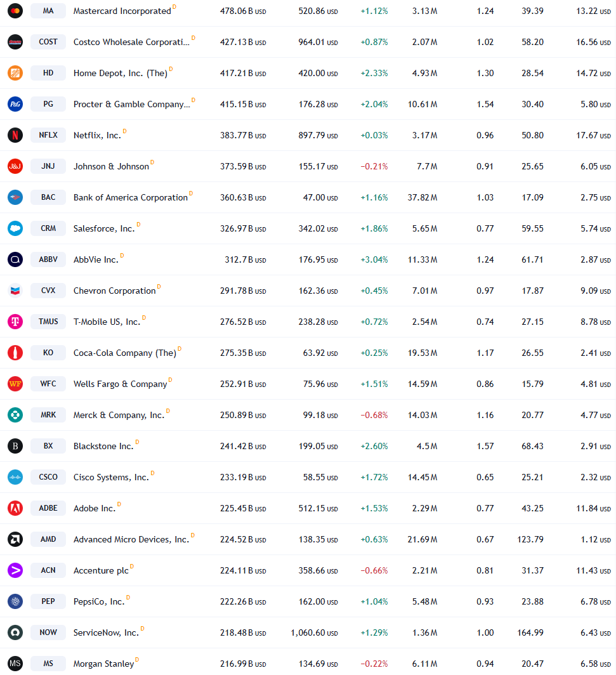Open Coca-Cola Company (The) link
The height and width of the screenshot is (675, 616).
click(125, 353)
